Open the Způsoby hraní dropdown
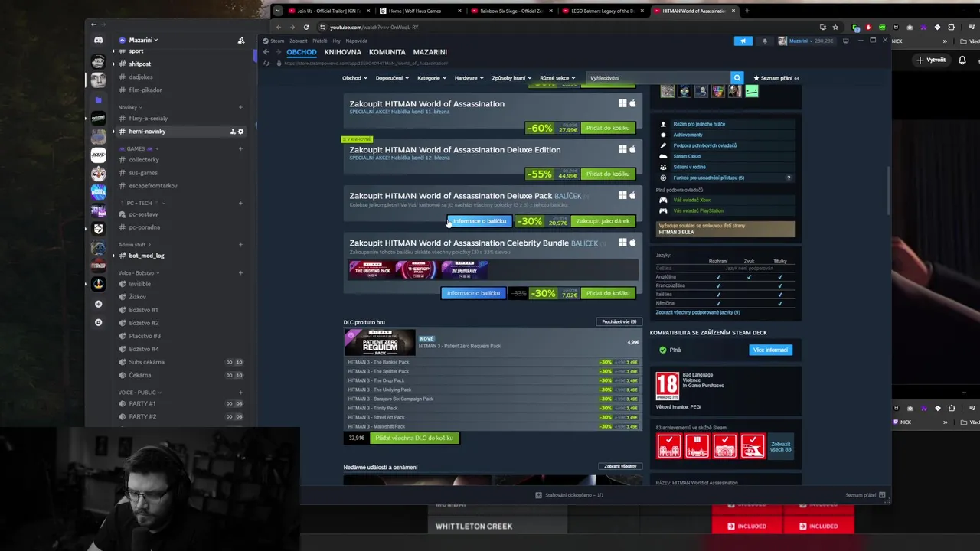Viewport: 980px width, 551px height. point(511,78)
